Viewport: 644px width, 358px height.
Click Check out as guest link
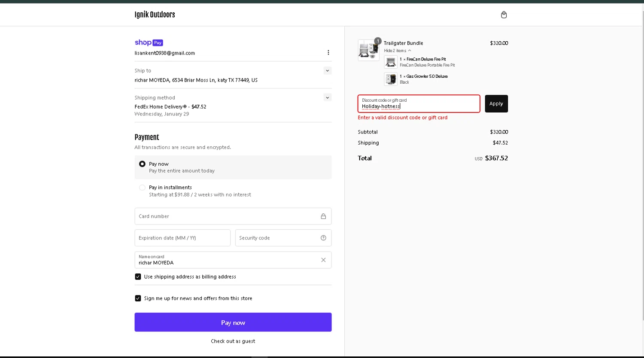click(x=233, y=341)
